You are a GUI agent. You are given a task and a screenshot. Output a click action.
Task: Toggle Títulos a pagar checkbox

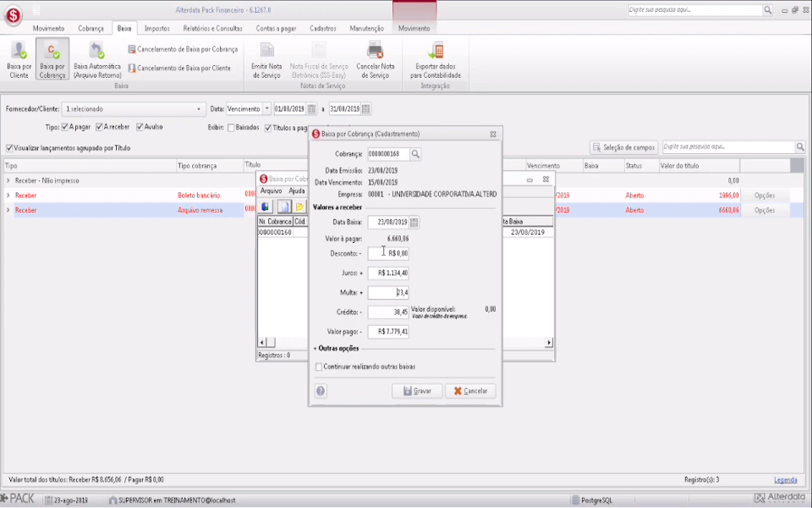point(268,128)
